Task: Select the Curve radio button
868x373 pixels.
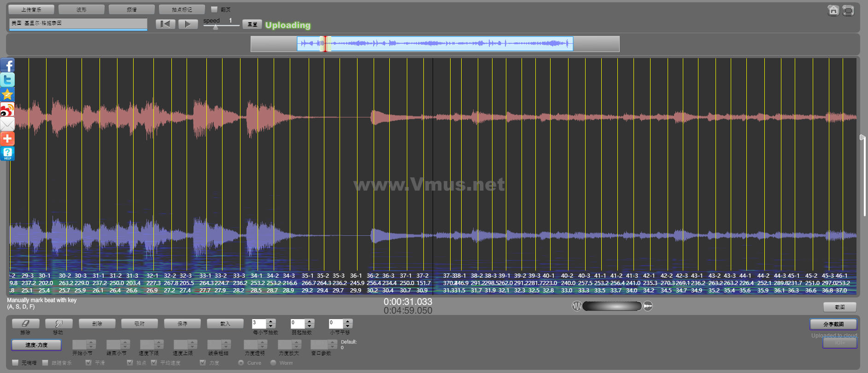Action: 241,363
